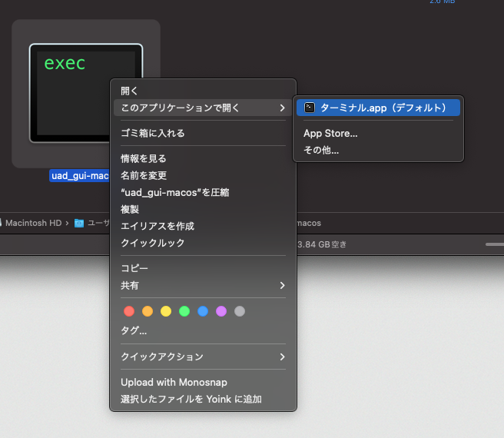Screen dimensions: 504x438
Task: Adjust the icon size slider in status bar
Action: click(495, 244)
